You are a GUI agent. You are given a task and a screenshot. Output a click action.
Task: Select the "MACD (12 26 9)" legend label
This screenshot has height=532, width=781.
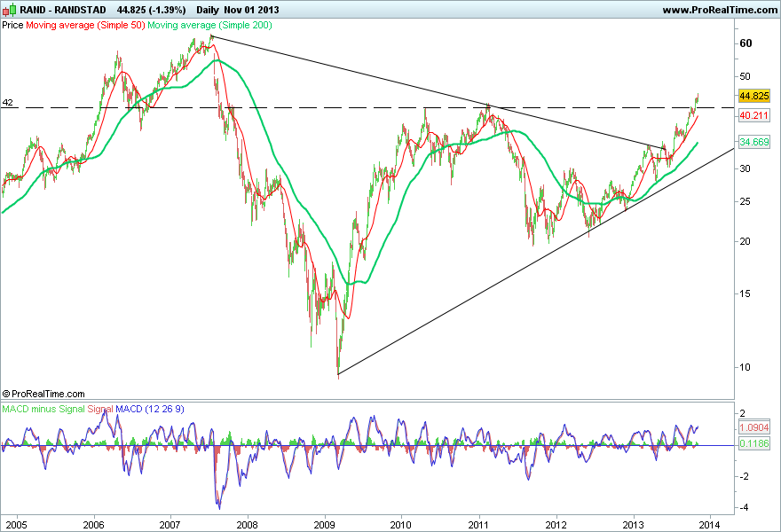[150, 409]
